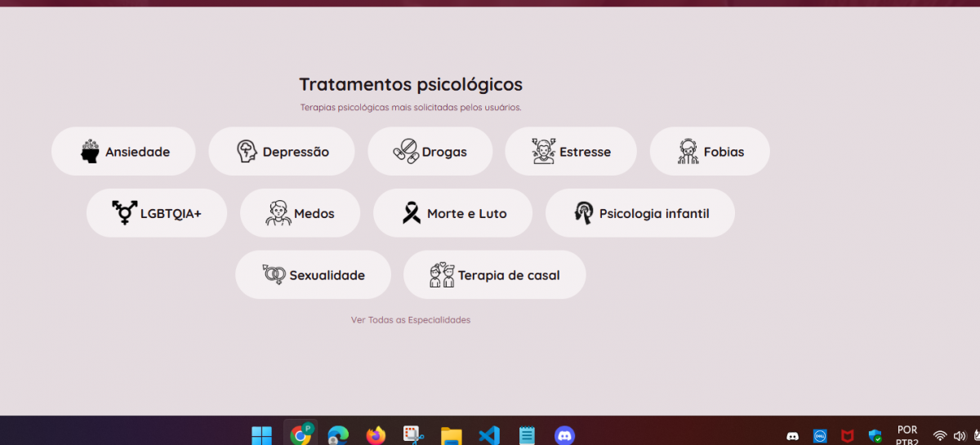Choose the Medos treatment option
The image size is (980, 445).
[300, 213]
